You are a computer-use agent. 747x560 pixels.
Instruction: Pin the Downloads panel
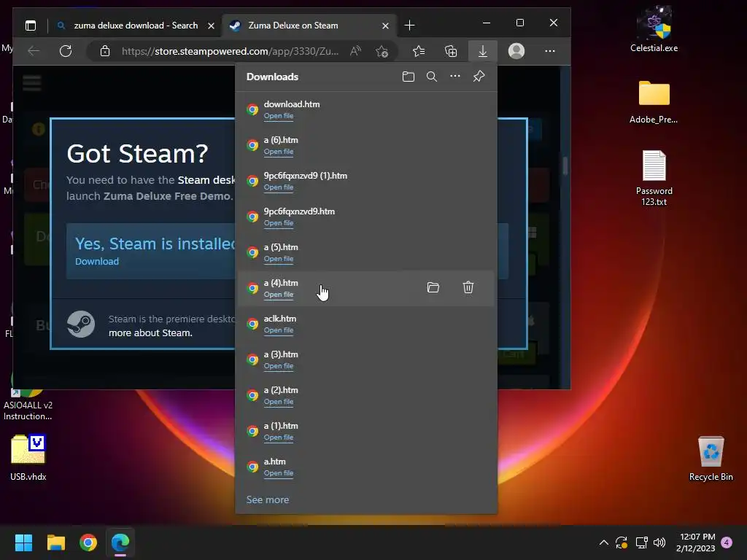(479, 76)
